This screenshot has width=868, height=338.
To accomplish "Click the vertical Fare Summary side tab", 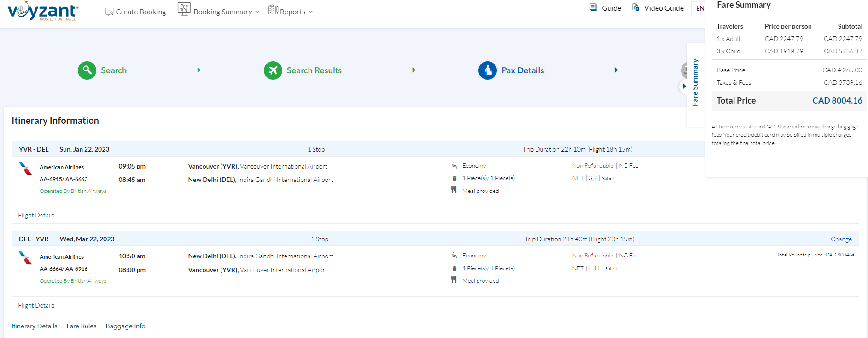I will (695, 82).
